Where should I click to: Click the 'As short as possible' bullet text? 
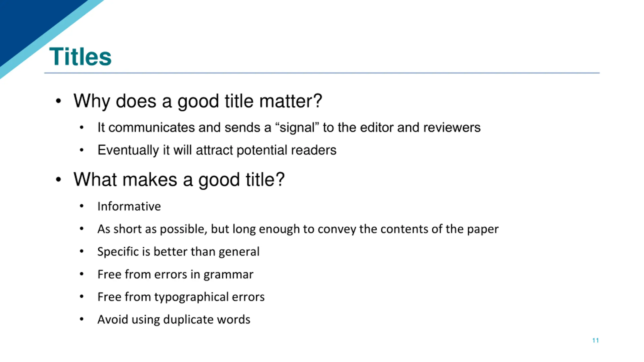[x=298, y=229]
